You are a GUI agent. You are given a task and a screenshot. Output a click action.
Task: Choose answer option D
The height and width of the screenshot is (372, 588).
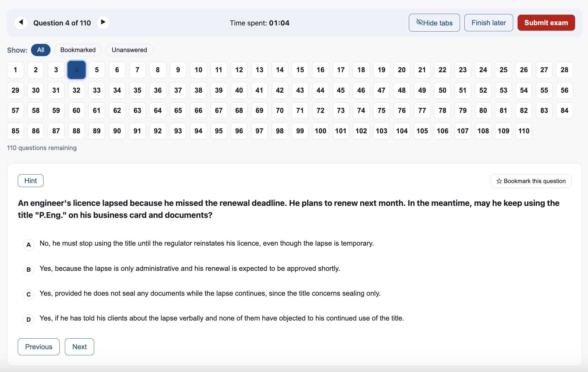pos(29,320)
